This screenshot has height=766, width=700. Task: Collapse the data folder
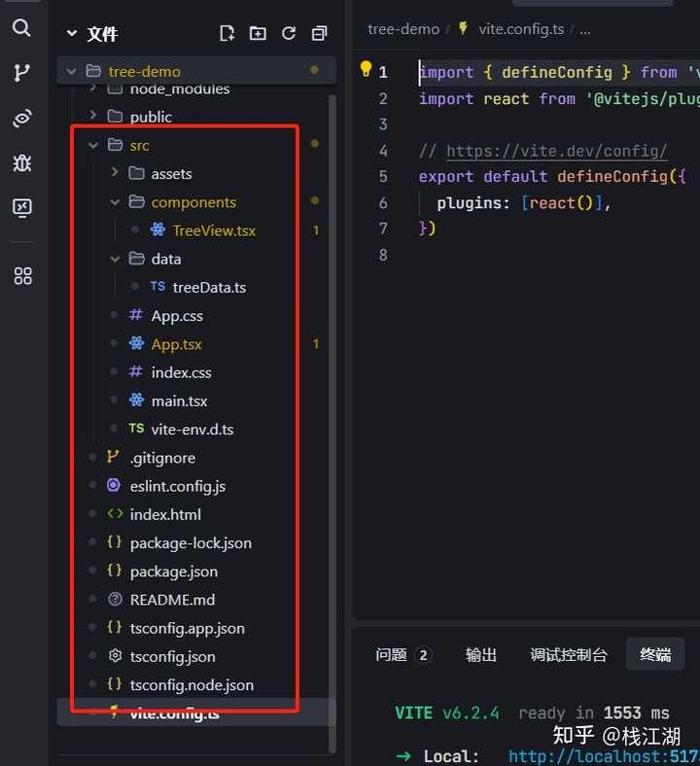115,259
